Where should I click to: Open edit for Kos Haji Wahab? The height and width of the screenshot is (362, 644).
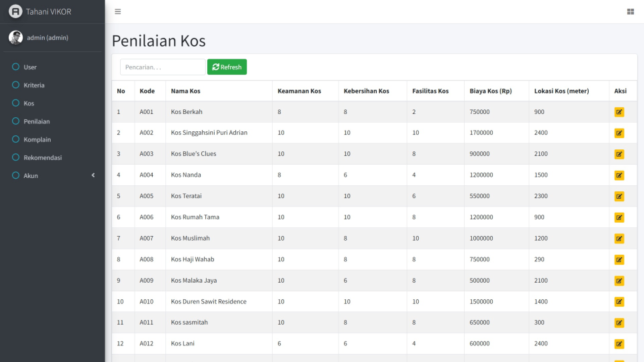pos(619,259)
